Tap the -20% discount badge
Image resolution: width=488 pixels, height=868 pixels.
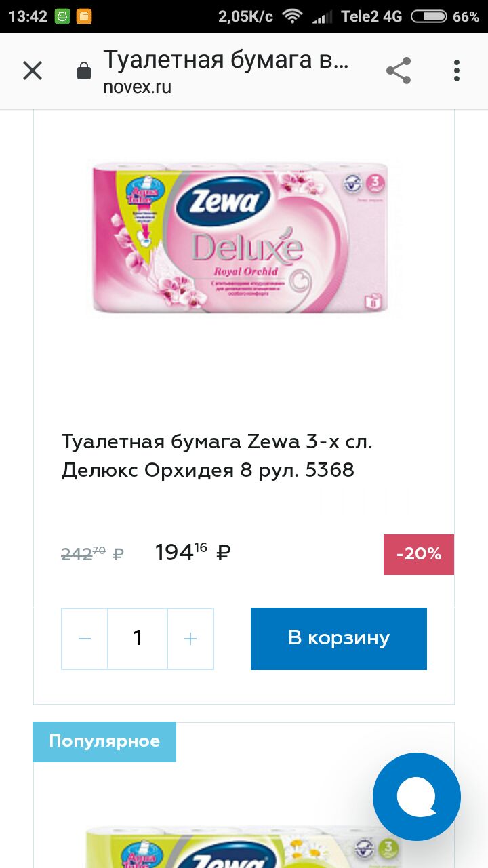pos(419,554)
